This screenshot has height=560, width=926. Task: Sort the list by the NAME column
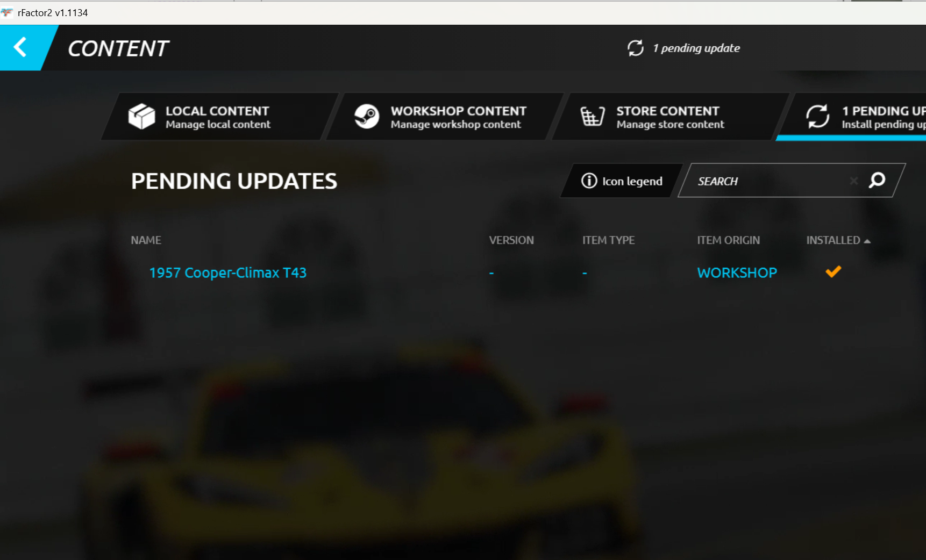point(146,240)
